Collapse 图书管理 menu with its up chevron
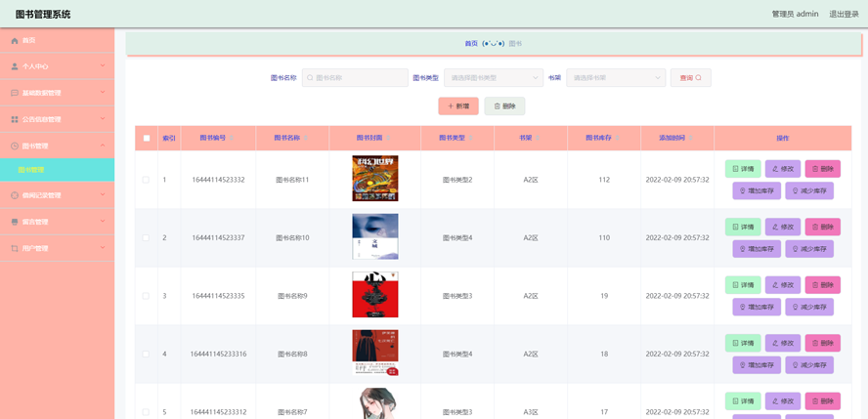This screenshot has width=868, height=419. click(103, 146)
